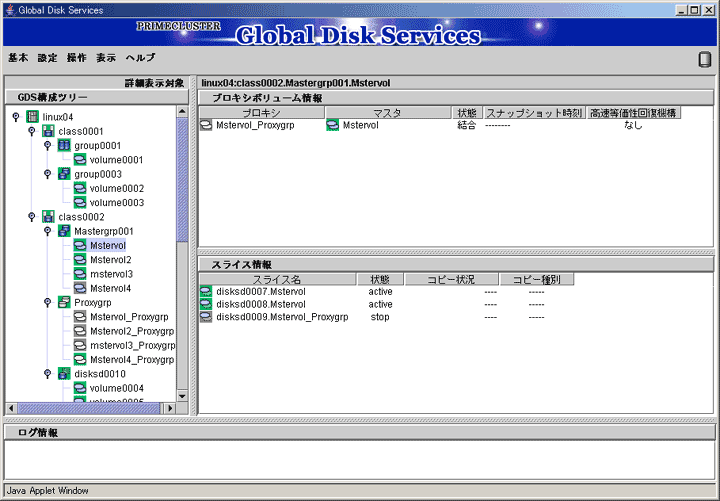Click the tree scrollbar down arrow

pos(182,396)
